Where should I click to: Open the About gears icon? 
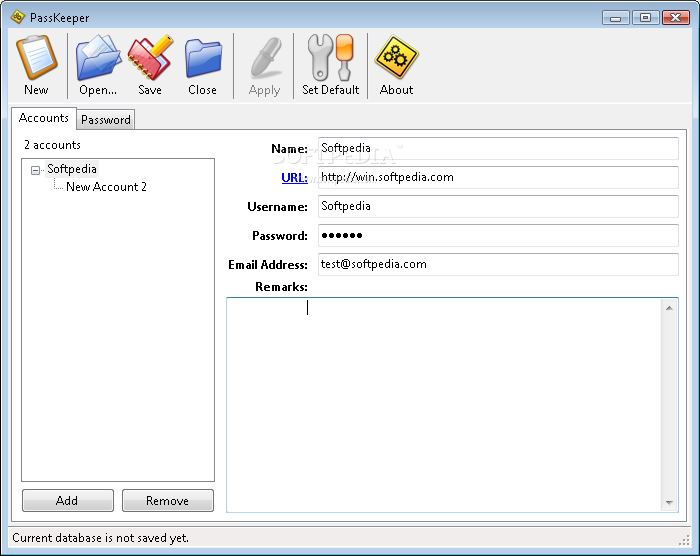click(x=396, y=58)
